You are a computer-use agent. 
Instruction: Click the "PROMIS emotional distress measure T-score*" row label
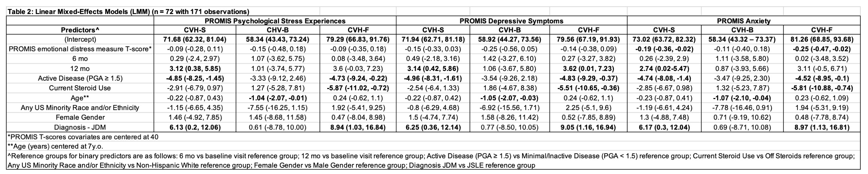coord(80,49)
